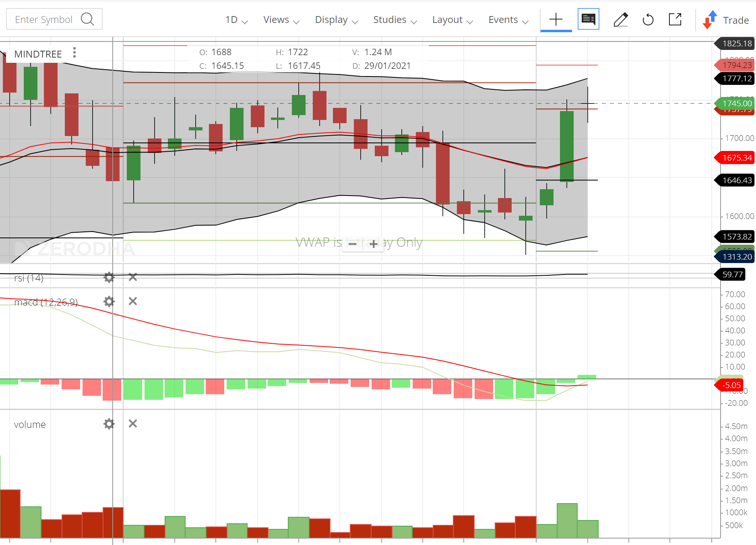Open the Views dropdown menu
Viewport: 756px width, 545px height.
pos(281,20)
